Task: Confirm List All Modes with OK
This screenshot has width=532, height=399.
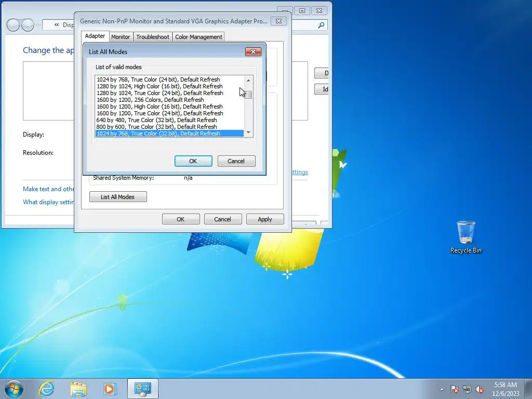Action: [x=193, y=161]
